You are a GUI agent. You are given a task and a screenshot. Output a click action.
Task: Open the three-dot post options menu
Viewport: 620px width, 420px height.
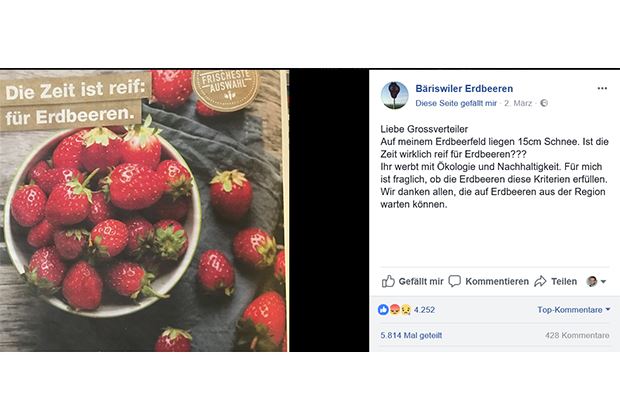point(602,88)
